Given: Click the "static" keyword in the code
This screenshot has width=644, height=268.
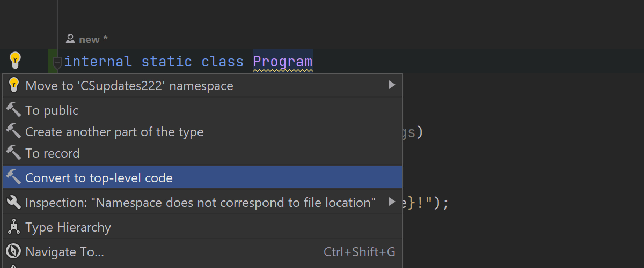Looking at the screenshot, I should pos(166,62).
